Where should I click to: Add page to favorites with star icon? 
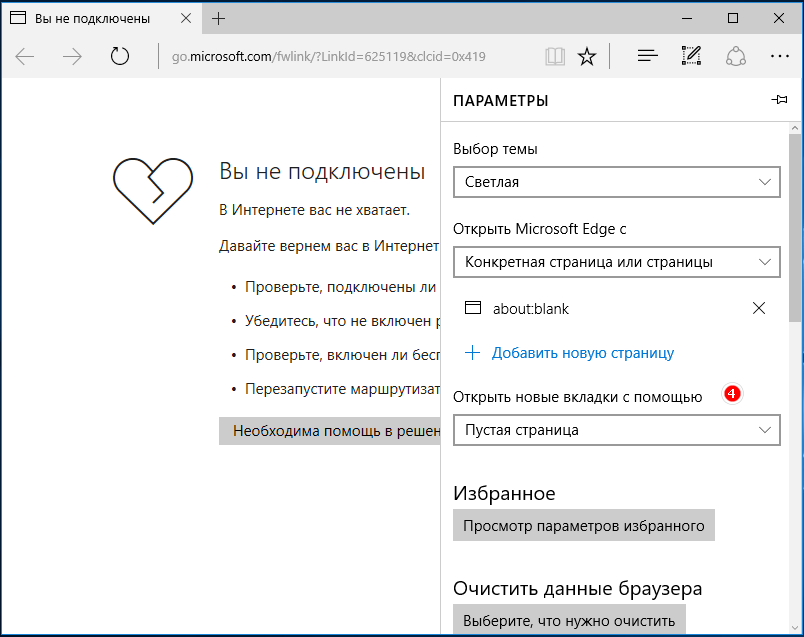pyautogui.click(x=587, y=56)
